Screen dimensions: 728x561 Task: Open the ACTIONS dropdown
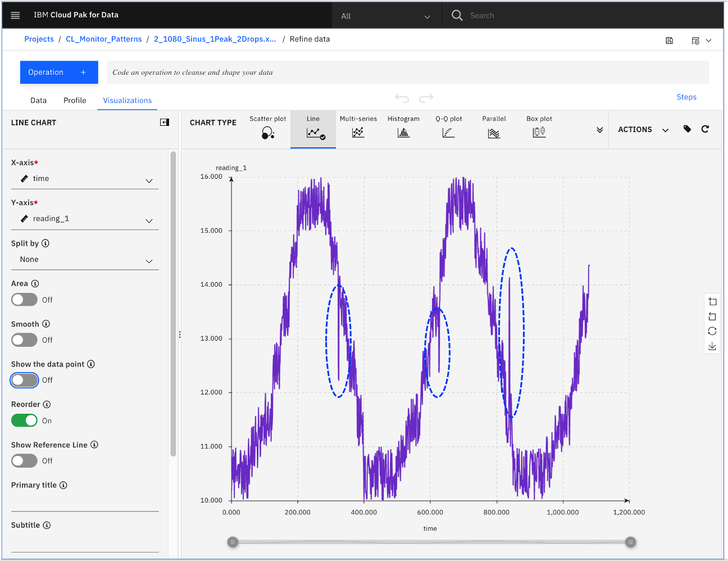(x=644, y=129)
